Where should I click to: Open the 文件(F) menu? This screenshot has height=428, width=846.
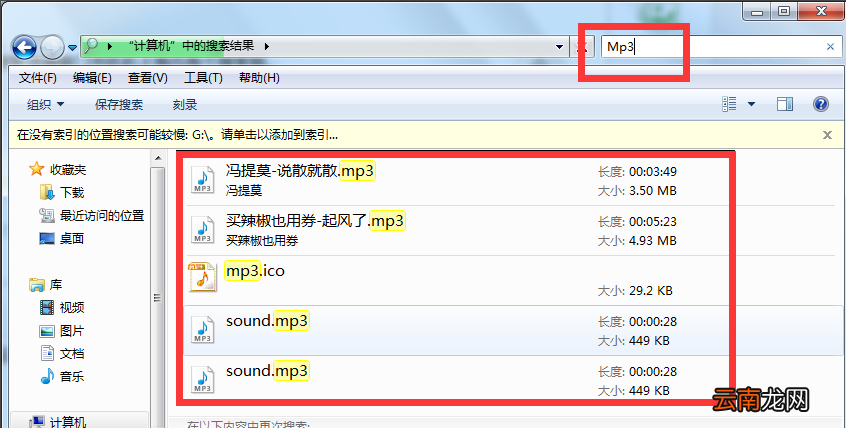(38, 78)
